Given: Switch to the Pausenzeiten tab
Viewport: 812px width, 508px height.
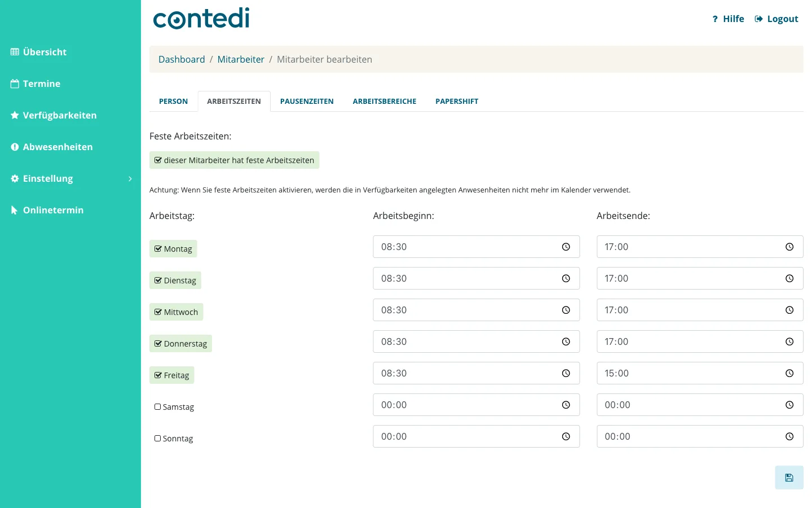Looking at the screenshot, I should pyautogui.click(x=307, y=102).
